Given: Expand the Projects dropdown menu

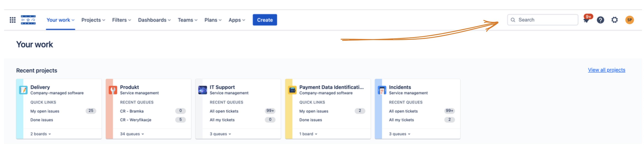Looking at the screenshot, I should click(x=93, y=20).
